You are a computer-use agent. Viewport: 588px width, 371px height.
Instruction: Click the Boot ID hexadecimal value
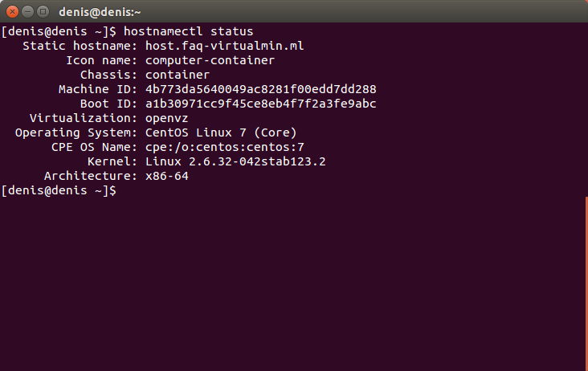(260, 104)
